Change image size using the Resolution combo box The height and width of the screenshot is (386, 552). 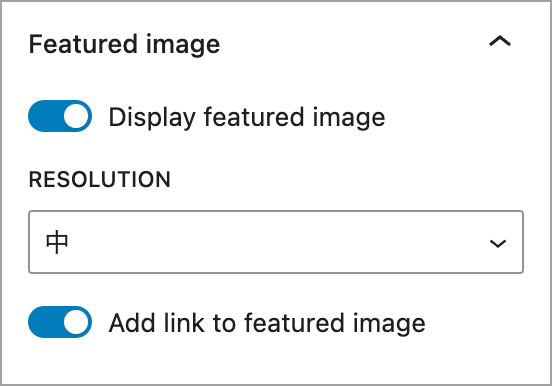(x=276, y=242)
